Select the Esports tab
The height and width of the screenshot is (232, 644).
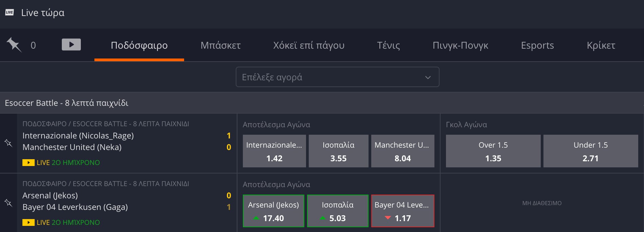coord(537,45)
